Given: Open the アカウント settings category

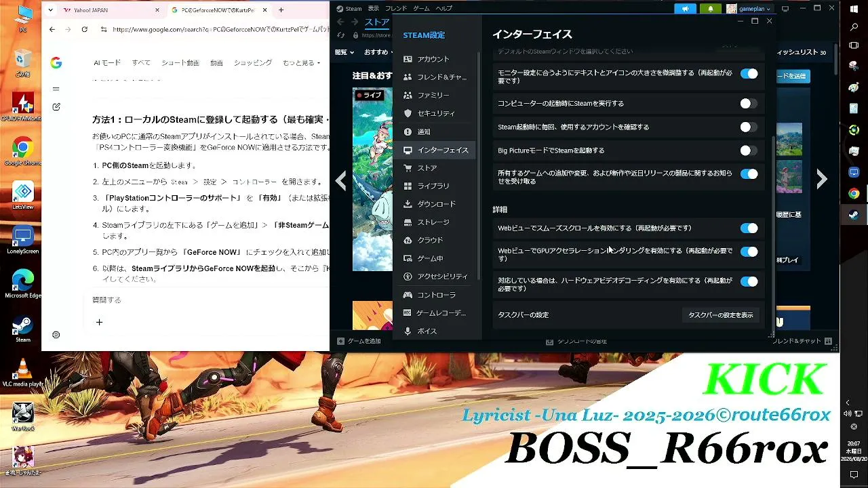Looking at the screenshot, I should pos(434,59).
